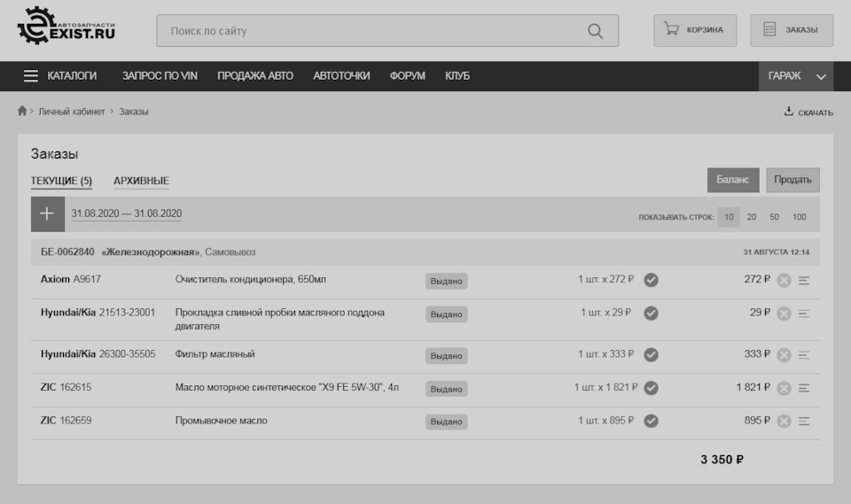The height and width of the screenshot is (504, 851).
Task: Open details menu icon for Axiom A9617
Action: pos(804,281)
